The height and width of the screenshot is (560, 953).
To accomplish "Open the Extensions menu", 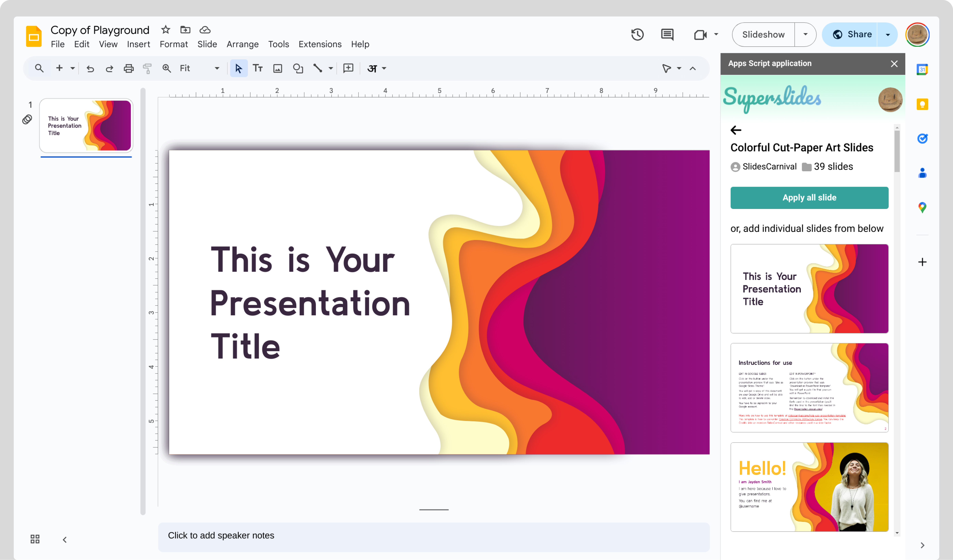I will click(x=320, y=44).
